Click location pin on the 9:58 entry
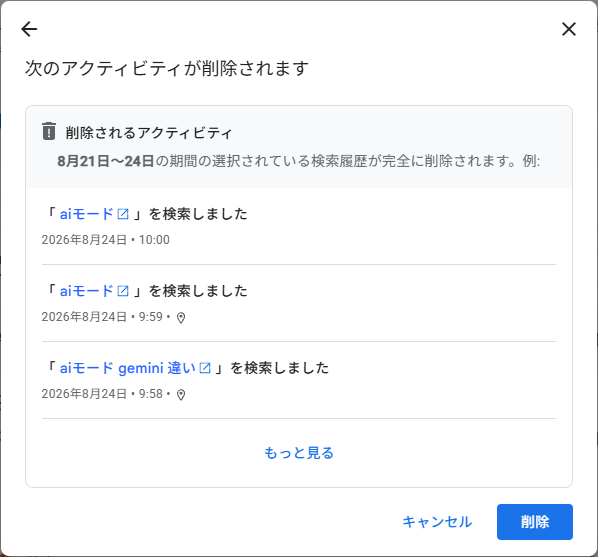 pyautogui.click(x=181, y=394)
